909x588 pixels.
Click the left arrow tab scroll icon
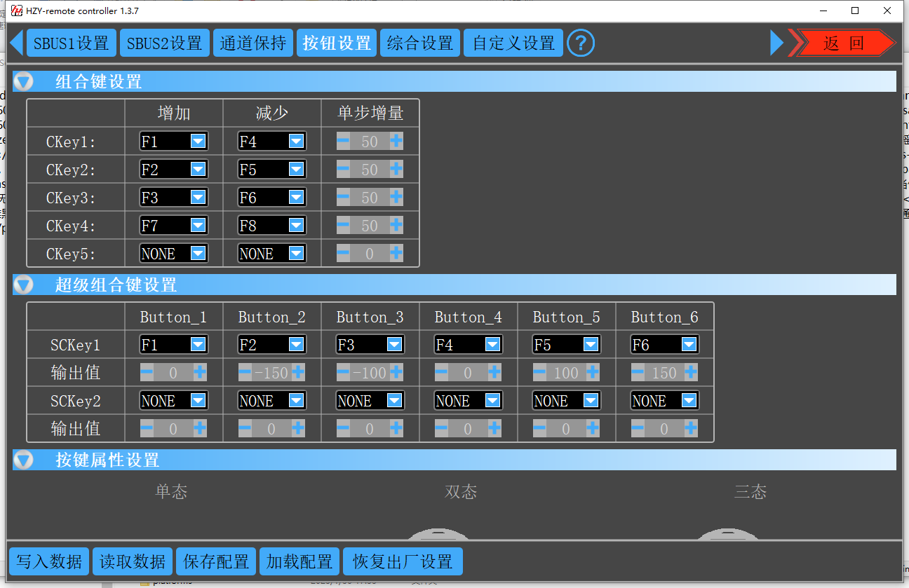(17, 43)
